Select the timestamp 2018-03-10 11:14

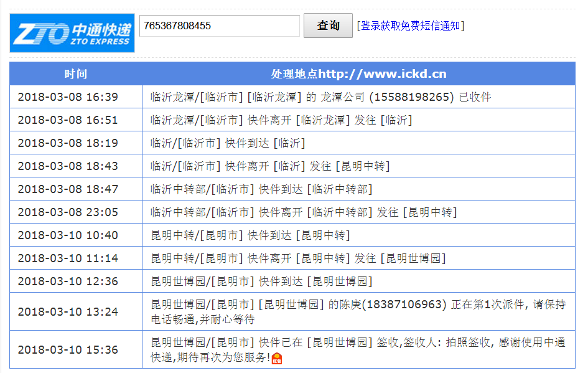pos(68,258)
